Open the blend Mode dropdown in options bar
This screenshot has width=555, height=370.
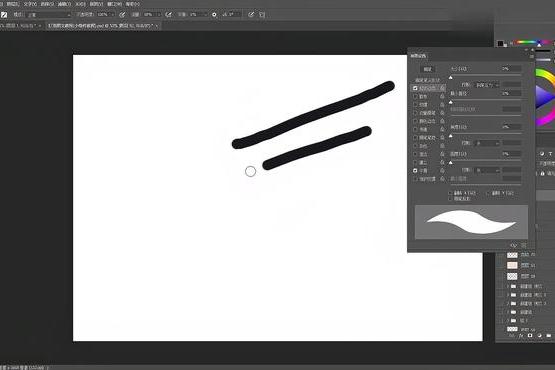pos(49,15)
